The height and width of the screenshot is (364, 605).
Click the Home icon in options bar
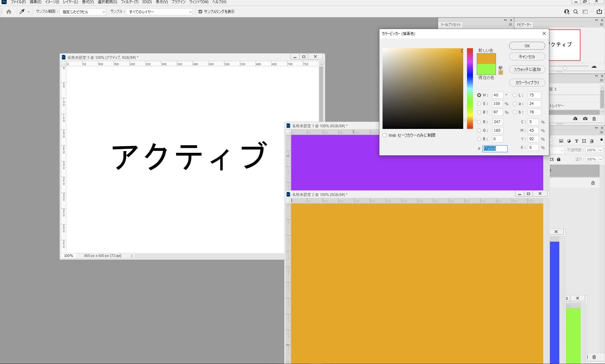tap(9, 12)
